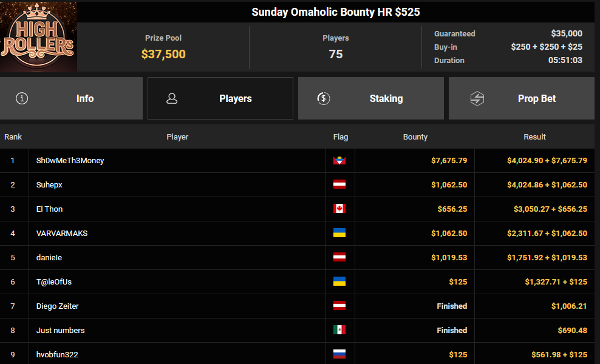Screen dimensions: 600x364
Task: Select player Diego Zeiter row
Action: [x=58, y=306]
